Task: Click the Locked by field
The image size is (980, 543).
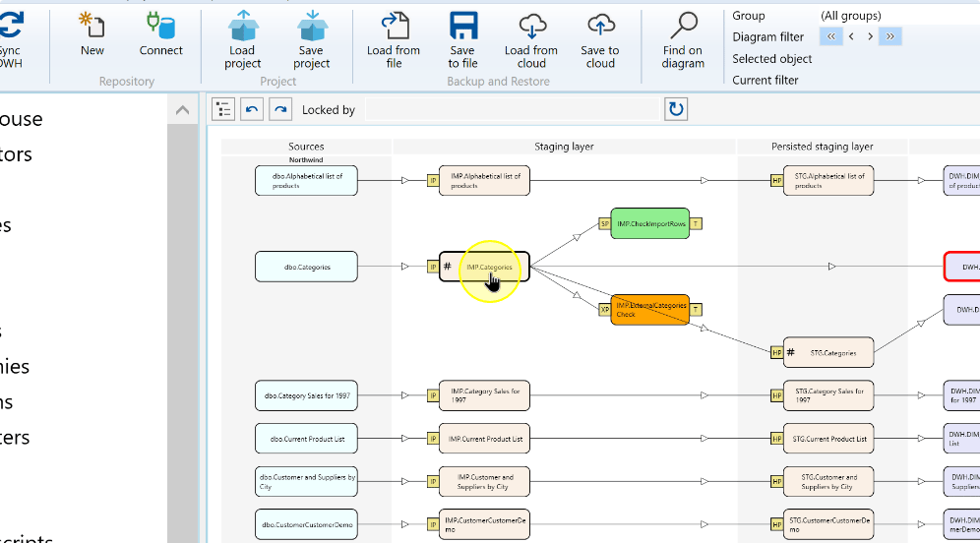Action: click(x=512, y=109)
